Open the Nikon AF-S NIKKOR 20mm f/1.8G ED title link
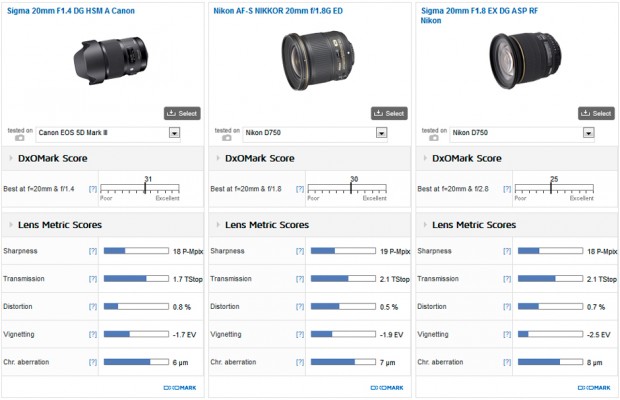This screenshot has width=620, height=400. (x=280, y=10)
